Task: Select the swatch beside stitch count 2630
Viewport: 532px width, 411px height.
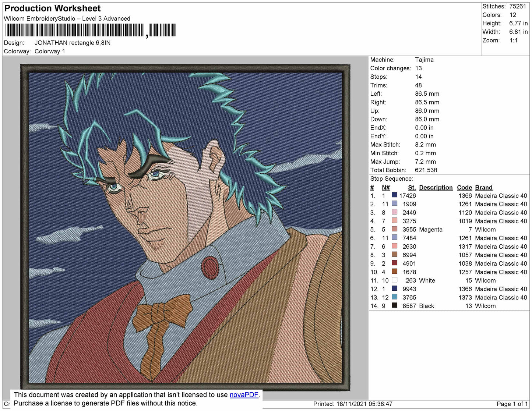Action: click(x=395, y=246)
